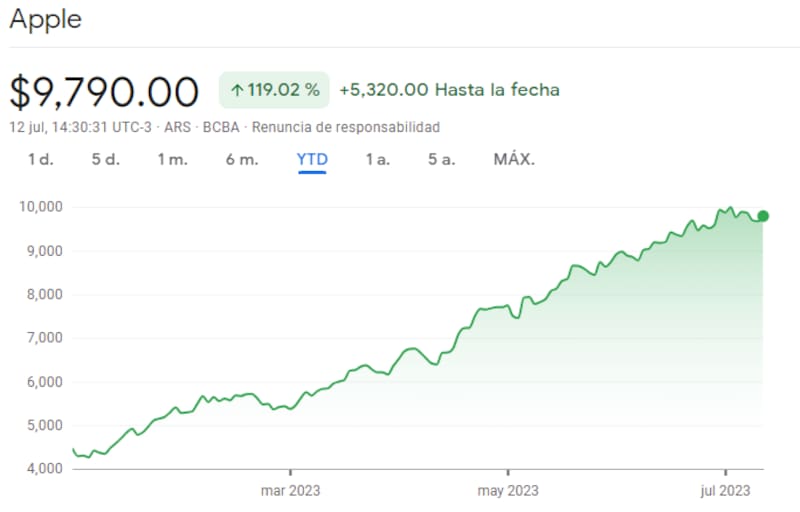This screenshot has width=800, height=512.
Task: Click the 10,000 y-axis label
Action: pos(41,207)
